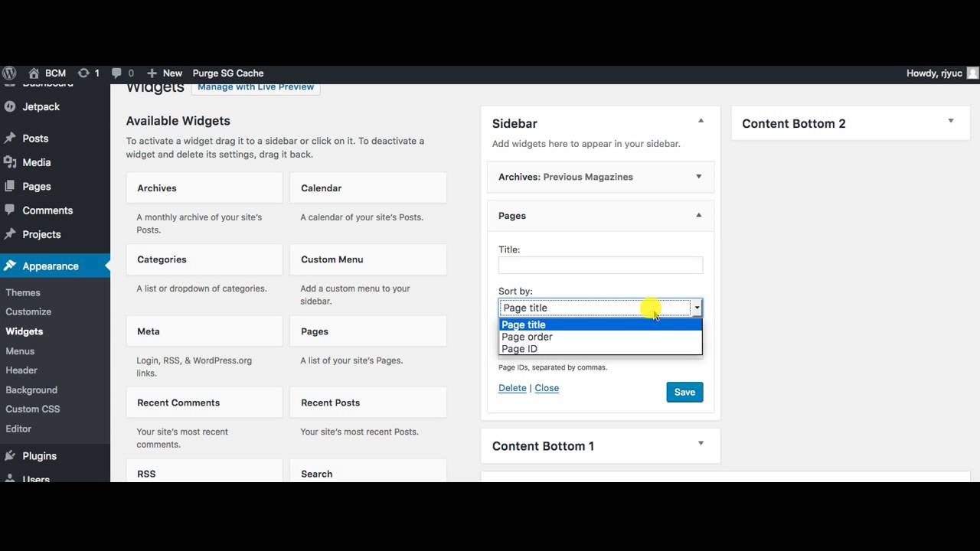Delete the Pages widget
This screenshot has width=980, height=551.
pyautogui.click(x=512, y=388)
